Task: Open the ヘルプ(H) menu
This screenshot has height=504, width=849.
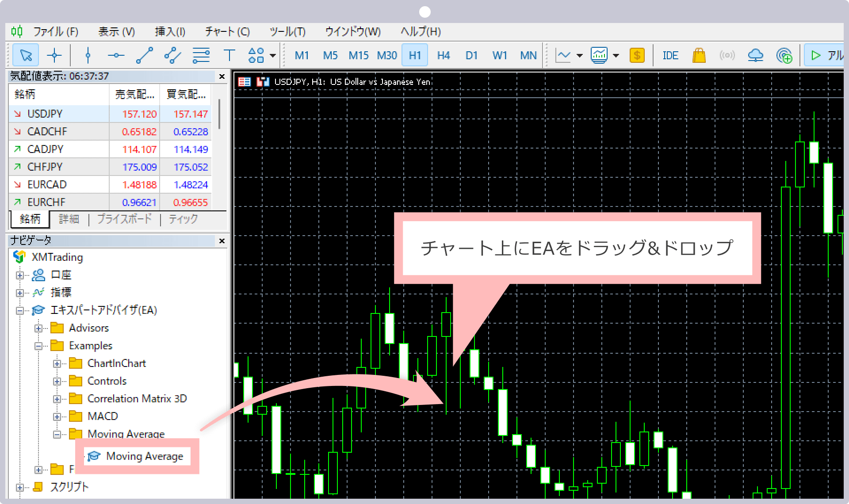Action: 421,32
